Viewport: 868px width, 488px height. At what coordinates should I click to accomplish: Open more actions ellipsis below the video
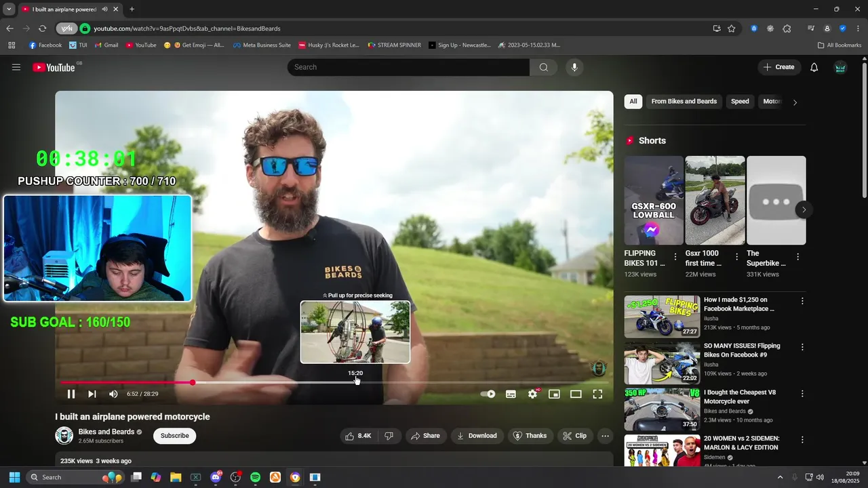click(x=606, y=436)
